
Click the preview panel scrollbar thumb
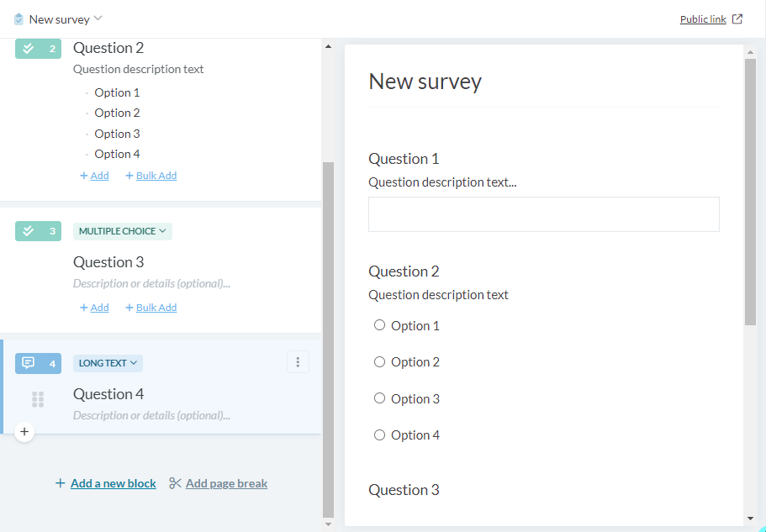[750, 192]
